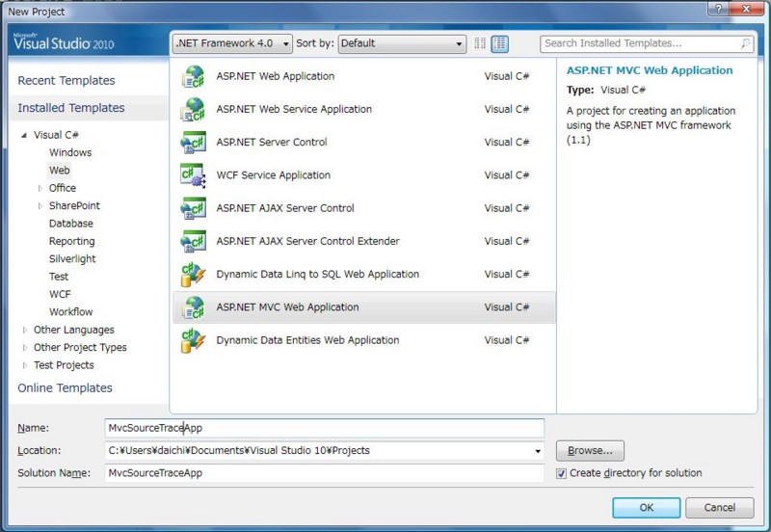Click the Cancel button
Viewport: 771px width, 532px height.
click(719, 508)
